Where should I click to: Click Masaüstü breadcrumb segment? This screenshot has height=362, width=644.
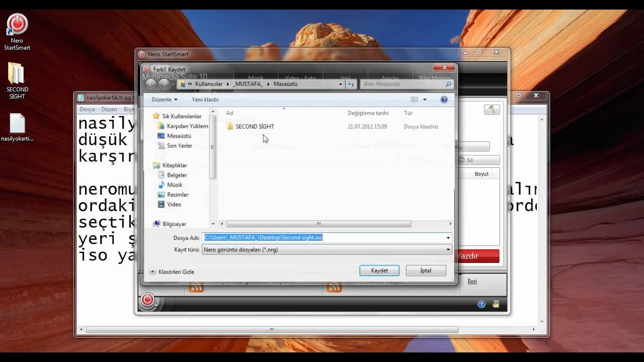point(285,84)
